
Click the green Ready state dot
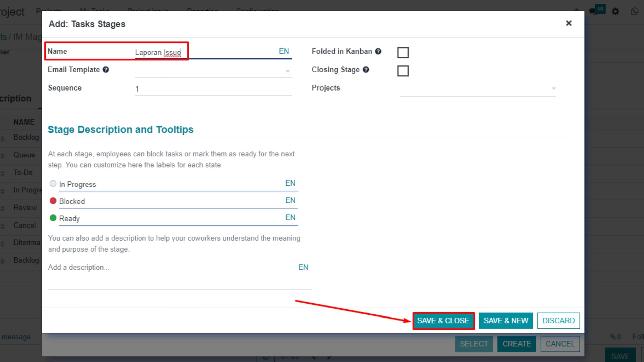[x=53, y=218]
